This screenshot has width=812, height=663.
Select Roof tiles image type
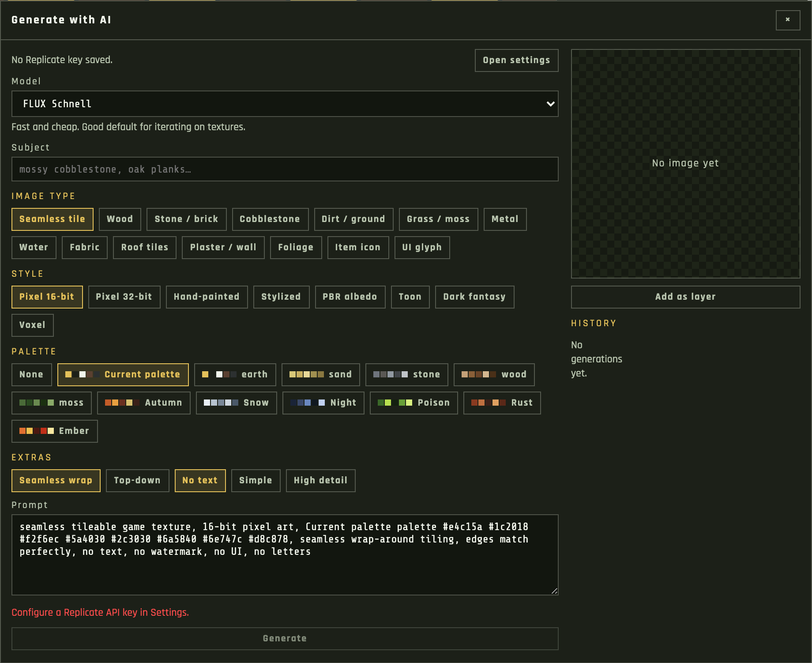[x=144, y=247]
